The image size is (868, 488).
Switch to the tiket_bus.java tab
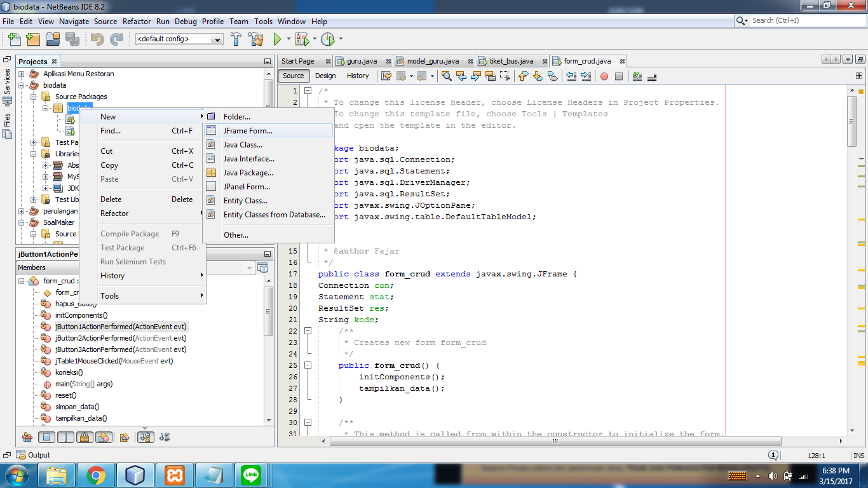click(511, 61)
